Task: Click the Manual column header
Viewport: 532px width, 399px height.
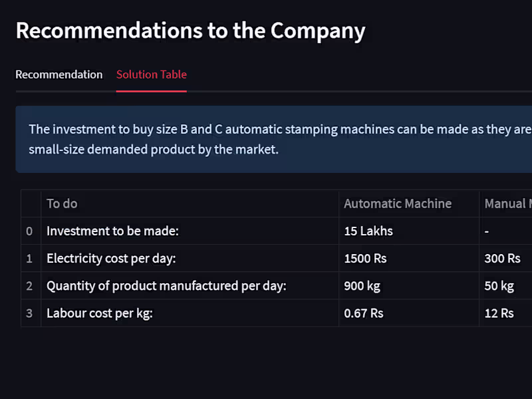Action: click(507, 203)
